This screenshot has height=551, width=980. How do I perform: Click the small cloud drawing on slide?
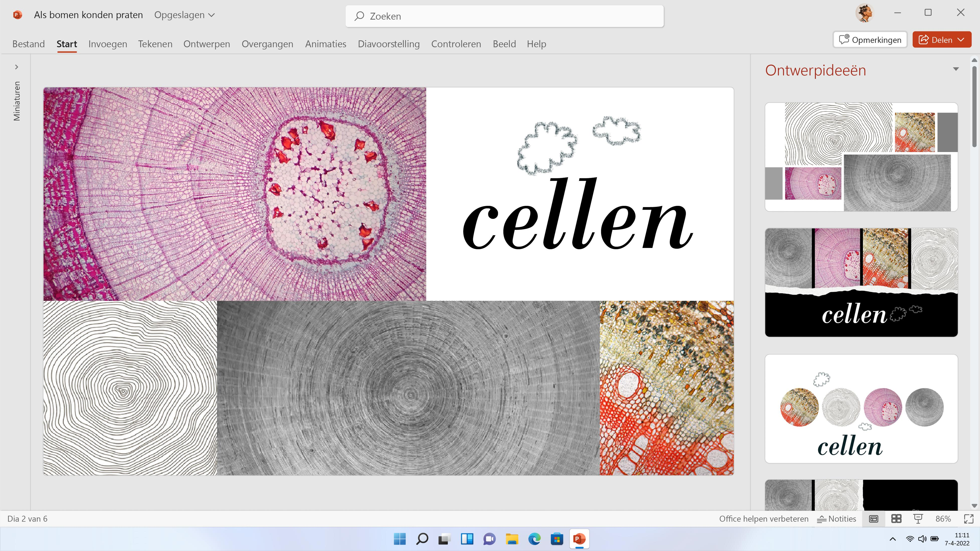click(616, 131)
